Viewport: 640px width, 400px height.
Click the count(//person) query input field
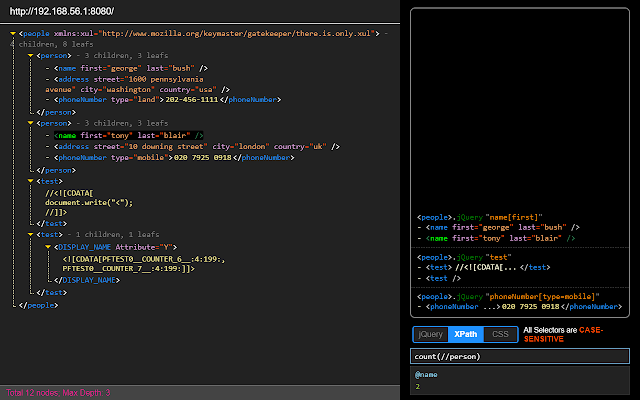[520, 356]
